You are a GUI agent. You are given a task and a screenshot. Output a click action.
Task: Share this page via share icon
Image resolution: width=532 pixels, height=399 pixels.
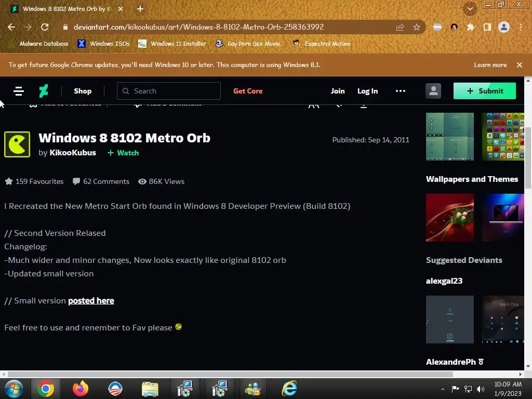click(400, 27)
